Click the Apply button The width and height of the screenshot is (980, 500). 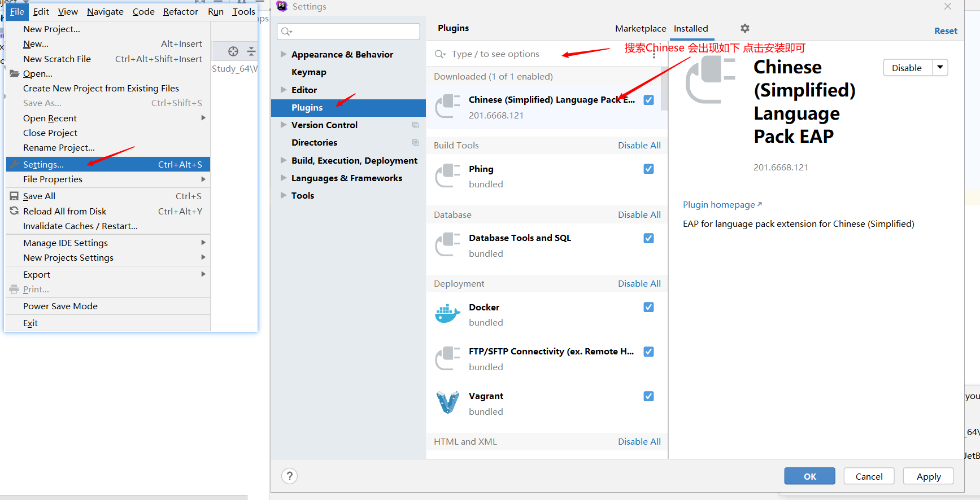click(x=928, y=476)
